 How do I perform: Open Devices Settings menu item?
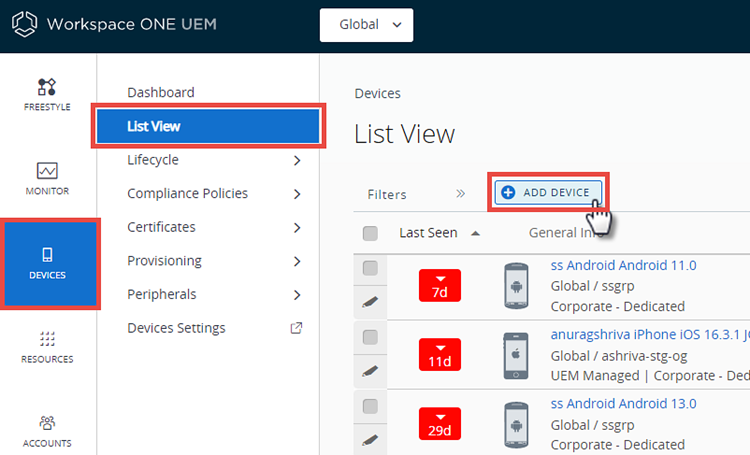(176, 328)
